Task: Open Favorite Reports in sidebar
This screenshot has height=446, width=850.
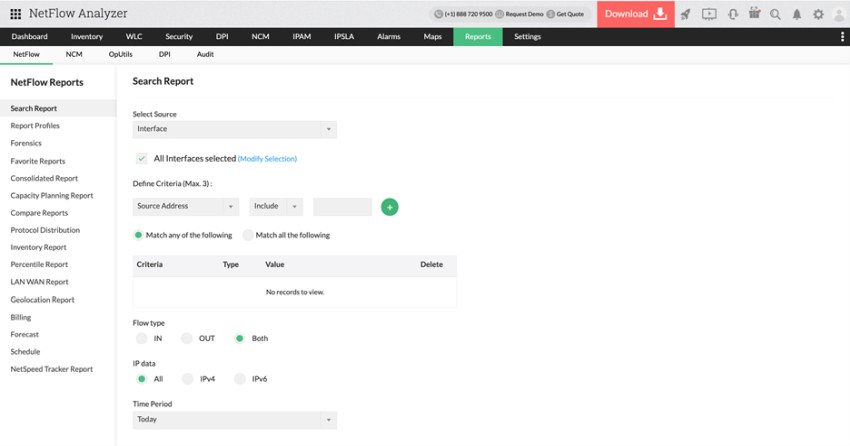Action: 38,161
